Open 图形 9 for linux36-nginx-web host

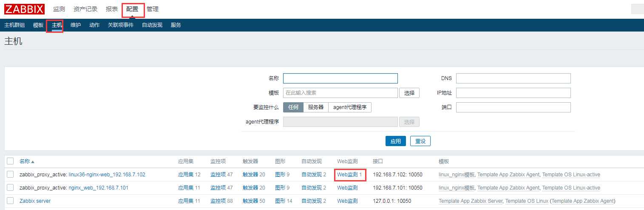pos(280,175)
